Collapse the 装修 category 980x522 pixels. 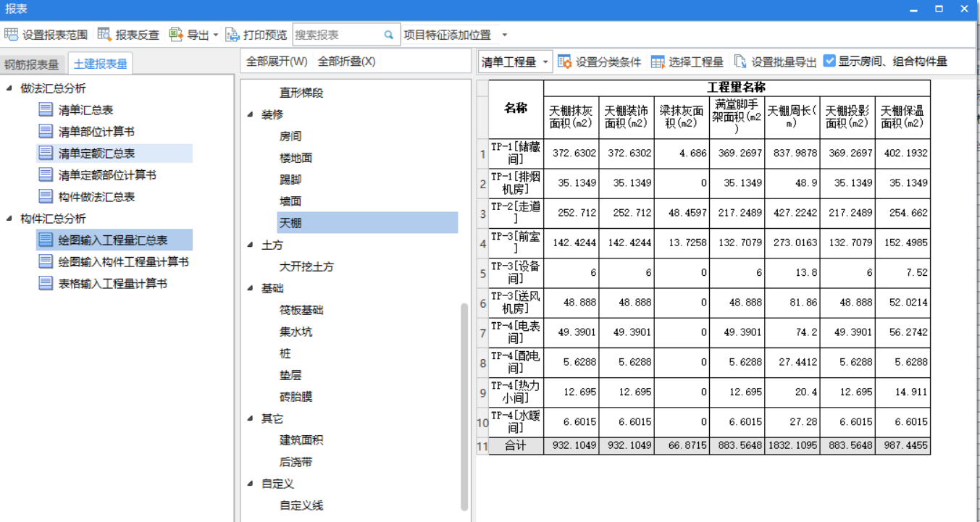pyautogui.click(x=250, y=114)
